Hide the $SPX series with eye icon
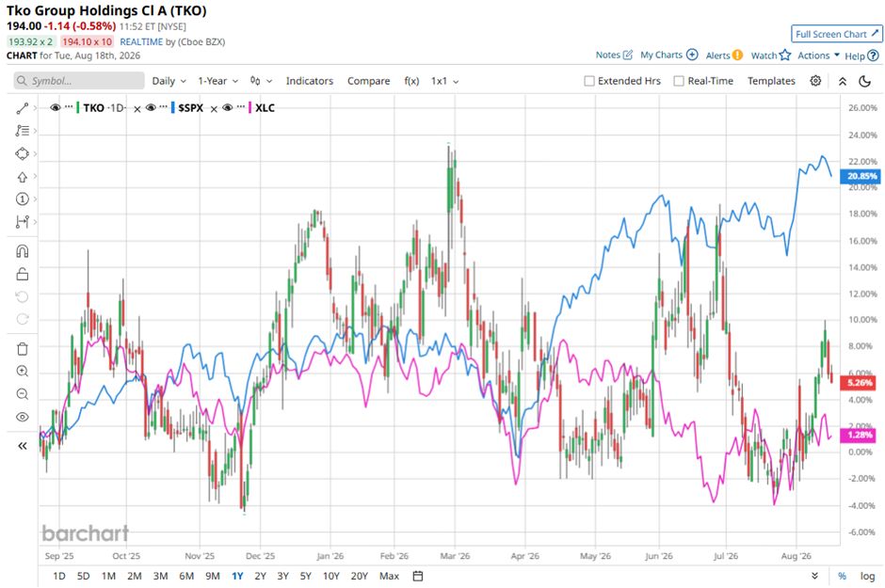 pos(151,107)
